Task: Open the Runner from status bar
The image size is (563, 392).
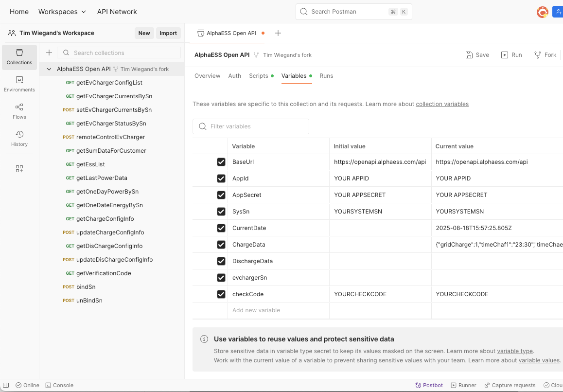Action: (463, 385)
